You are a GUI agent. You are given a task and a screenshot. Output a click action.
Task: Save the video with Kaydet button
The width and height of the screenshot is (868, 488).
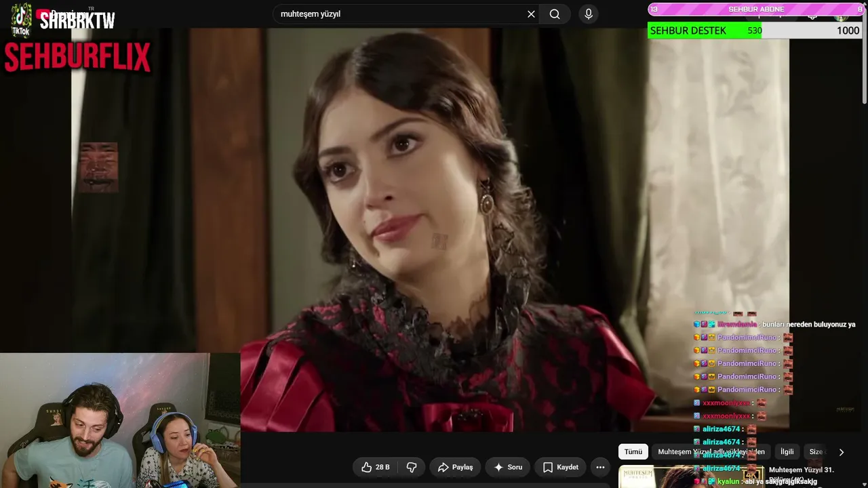(x=561, y=467)
